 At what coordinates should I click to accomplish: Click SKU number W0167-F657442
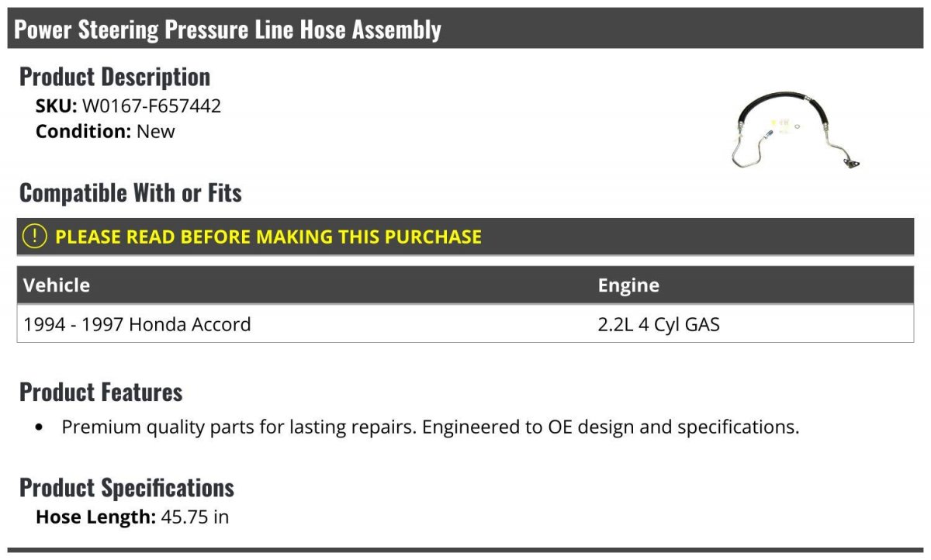pyautogui.click(x=151, y=106)
